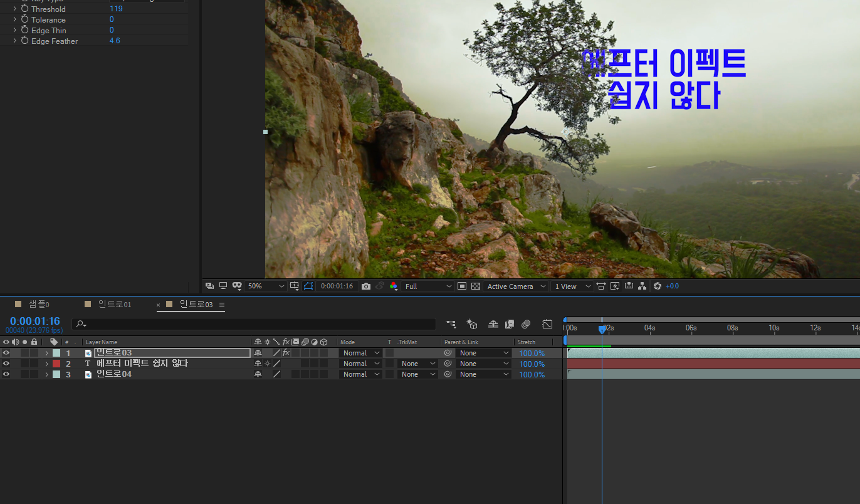The image size is (860, 504).
Task: Click the aqua label color of layer 1
Action: pos(56,353)
